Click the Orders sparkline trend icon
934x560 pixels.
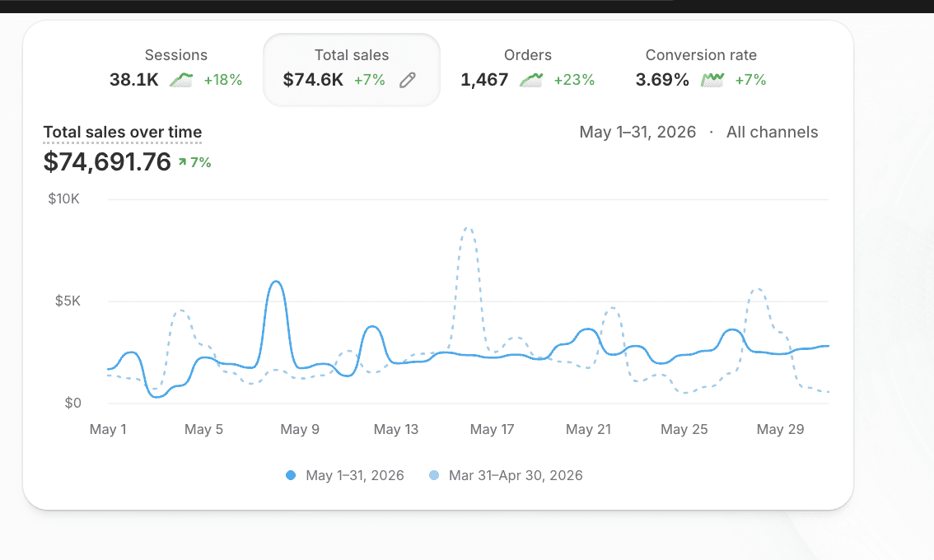point(531,80)
